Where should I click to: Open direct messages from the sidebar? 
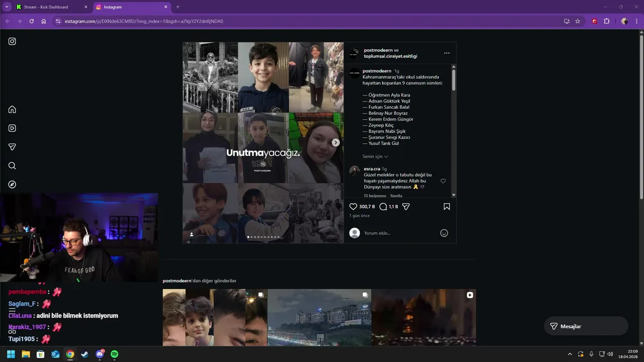coord(12,147)
